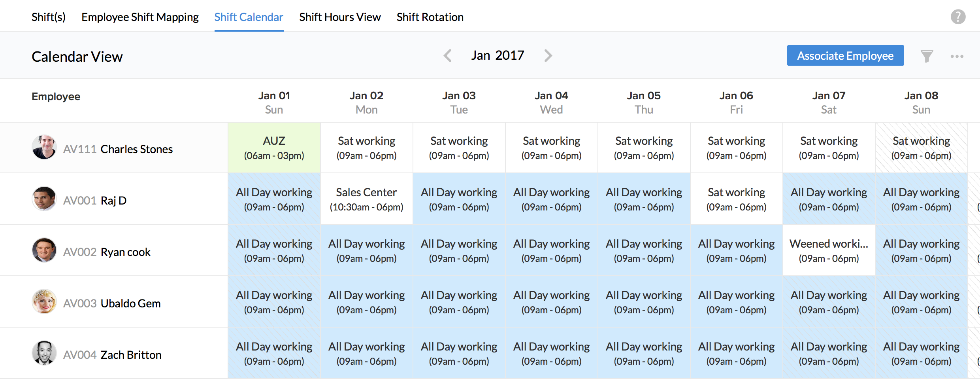Open the Employee Shift Mapping tab
Screen dimensions: 980x379
coord(140,17)
